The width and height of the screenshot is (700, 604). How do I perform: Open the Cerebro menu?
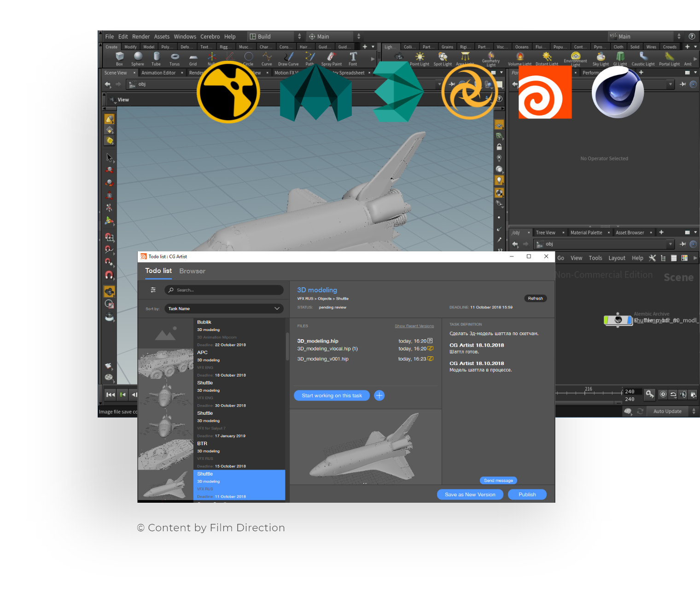pos(210,36)
